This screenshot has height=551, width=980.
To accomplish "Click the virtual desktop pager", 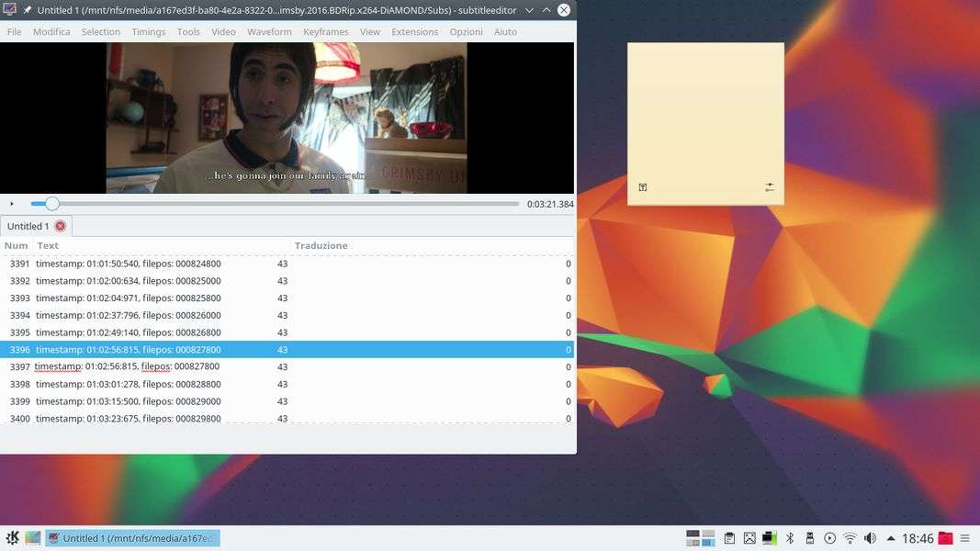I will coord(701,538).
